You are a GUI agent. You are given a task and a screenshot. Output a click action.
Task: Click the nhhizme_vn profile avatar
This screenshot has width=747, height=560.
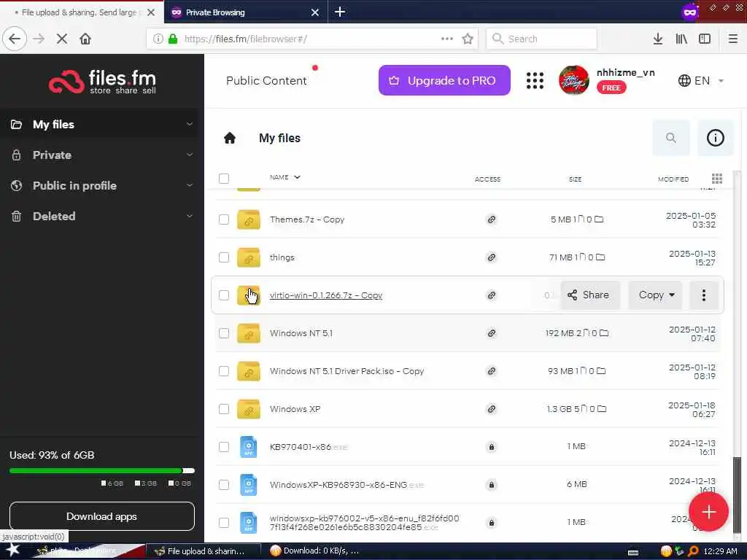[573, 80]
